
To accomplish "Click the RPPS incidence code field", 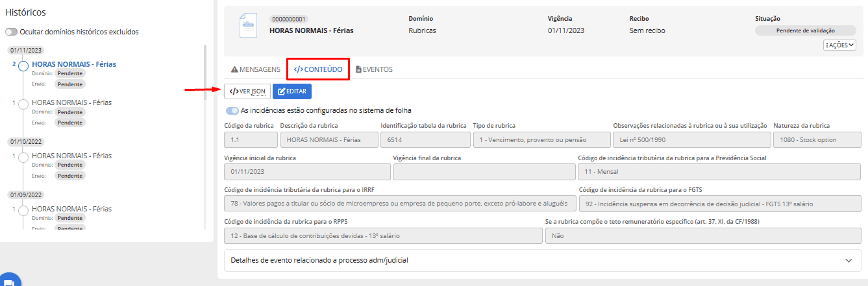I will point(383,235).
